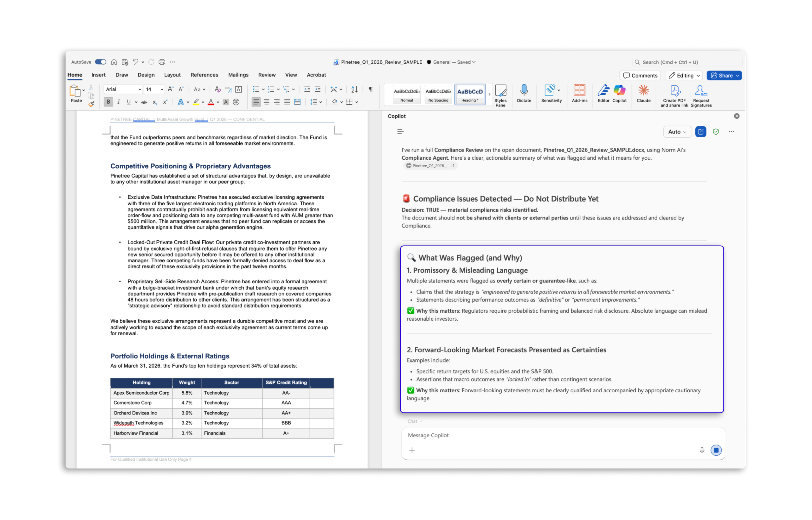The height and width of the screenshot is (520, 812).
Task: Toggle the AutoSave switch
Action: tap(100, 62)
